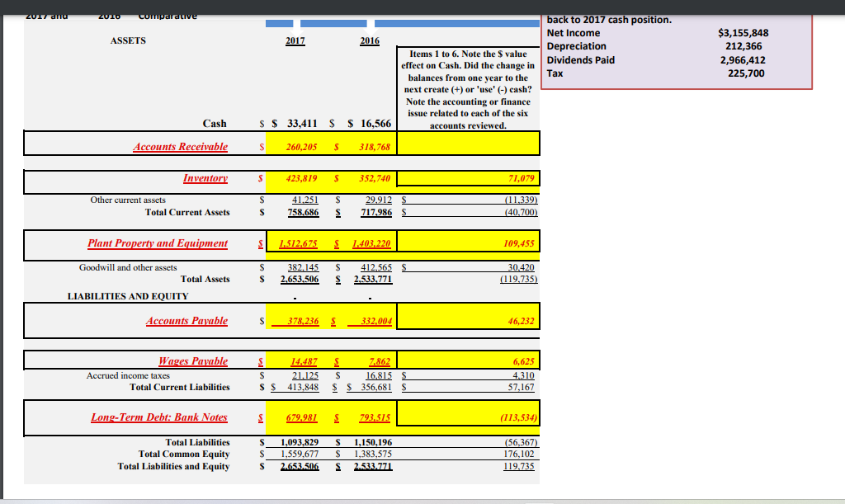Click Total Common Equity 2017 value 1,559,677
The height and width of the screenshot is (504, 845).
300,454
